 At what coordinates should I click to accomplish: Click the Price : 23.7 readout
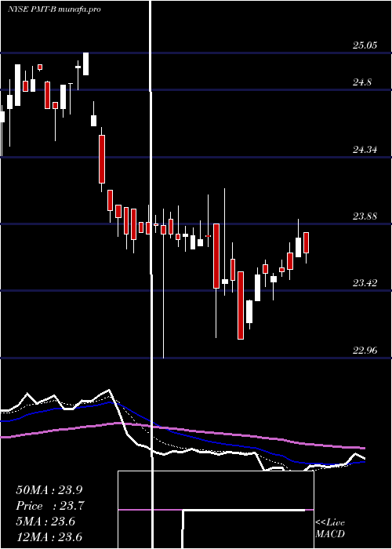(x=49, y=506)
